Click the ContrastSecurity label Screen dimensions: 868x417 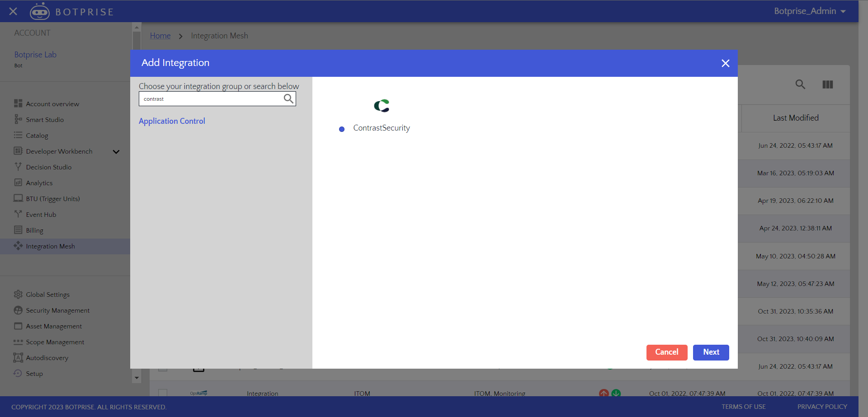click(382, 128)
